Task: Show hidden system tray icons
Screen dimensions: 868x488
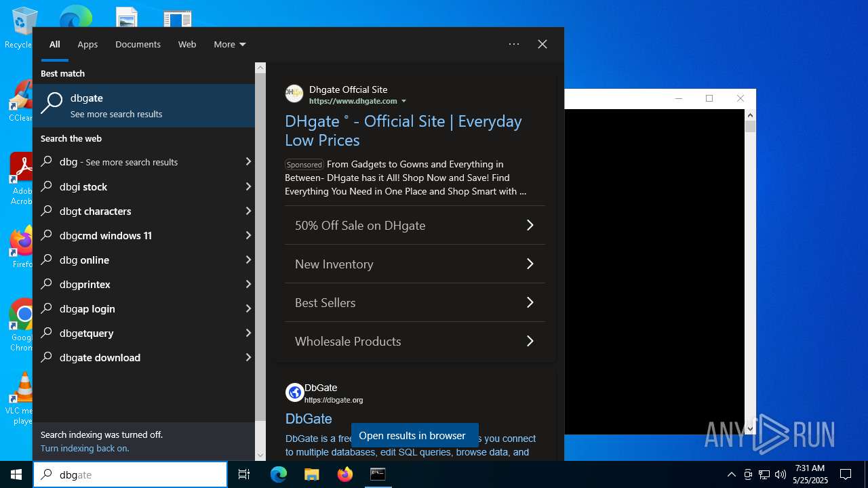Action: point(731,474)
